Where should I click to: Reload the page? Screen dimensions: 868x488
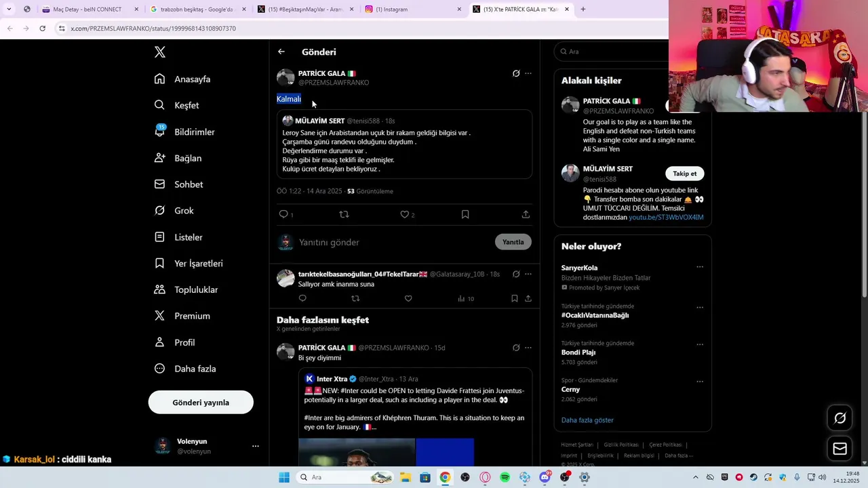pyautogui.click(x=42, y=28)
